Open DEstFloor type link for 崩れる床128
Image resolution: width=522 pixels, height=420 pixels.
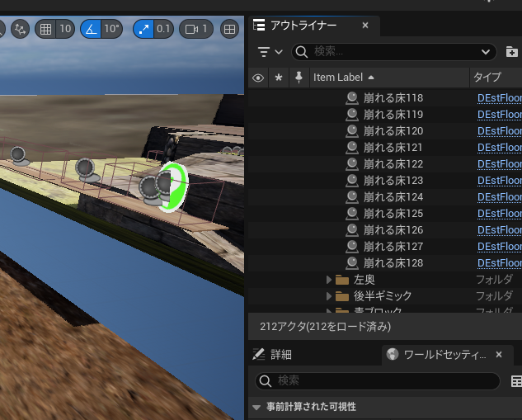(x=500, y=263)
